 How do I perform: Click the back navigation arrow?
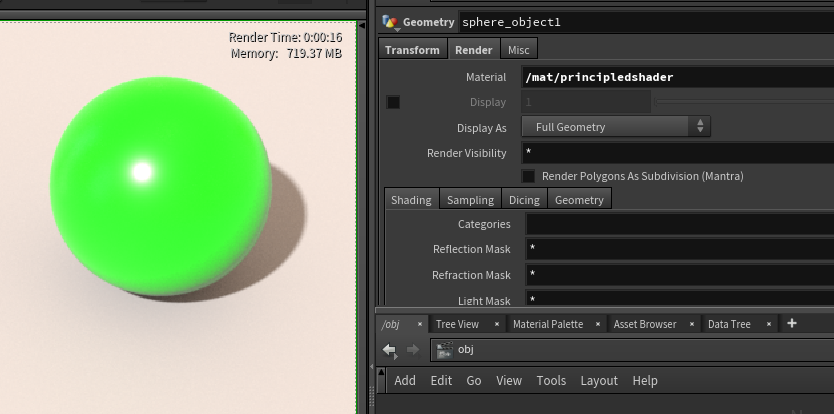click(390, 349)
